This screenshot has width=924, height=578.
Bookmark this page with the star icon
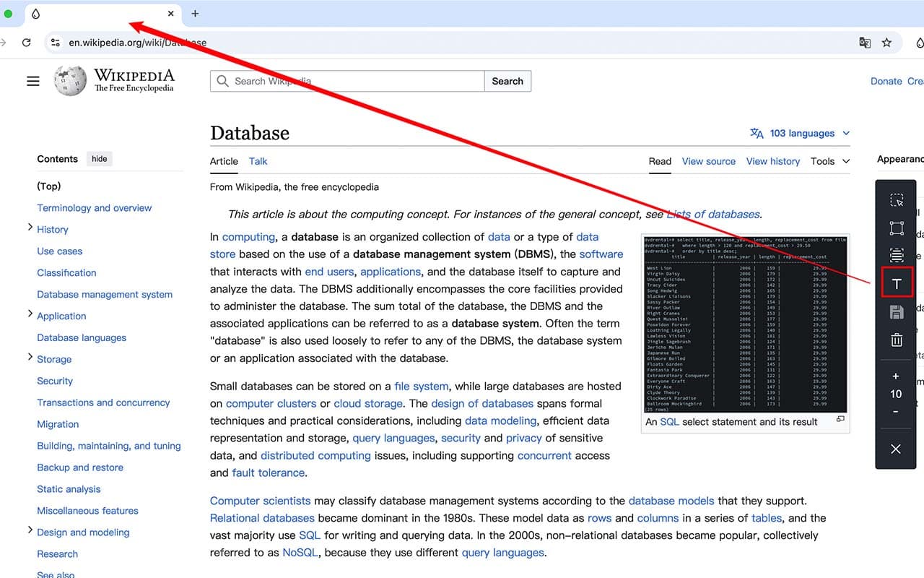click(x=886, y=43)
